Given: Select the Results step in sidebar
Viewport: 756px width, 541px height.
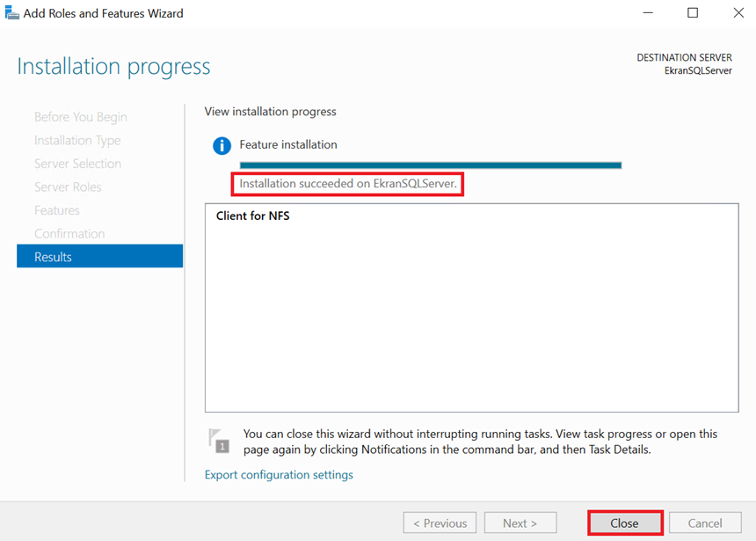Looking at the screenshot, I should click(x=99, y=257).
